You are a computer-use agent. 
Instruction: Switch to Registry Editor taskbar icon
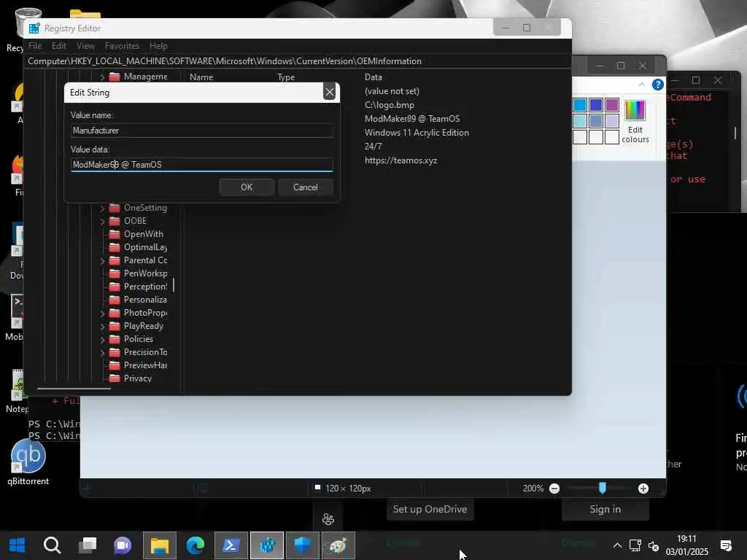[267, 545]
